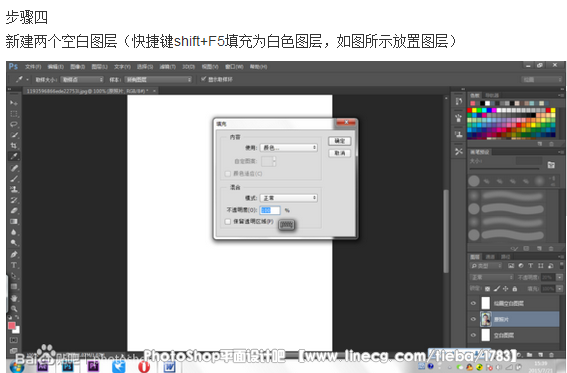Click the pink foreground color swatch
Screen dimensions: 567x373
(x=12, y=326)
